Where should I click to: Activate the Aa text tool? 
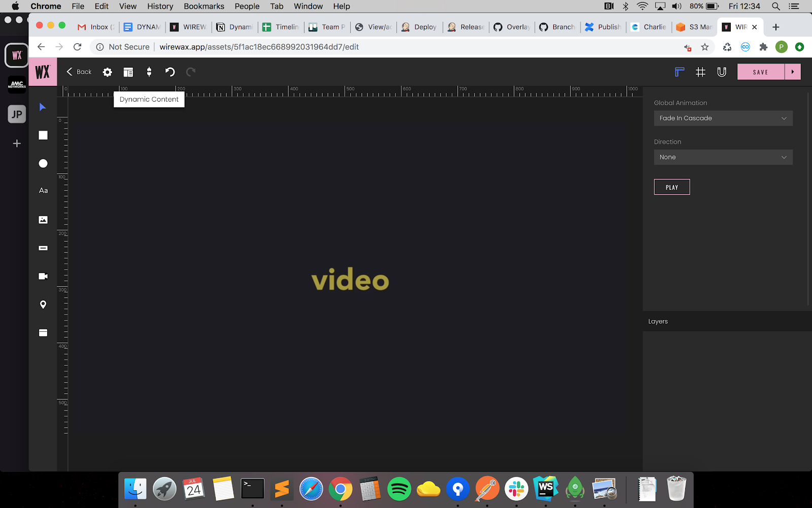(x=43, y=191)
